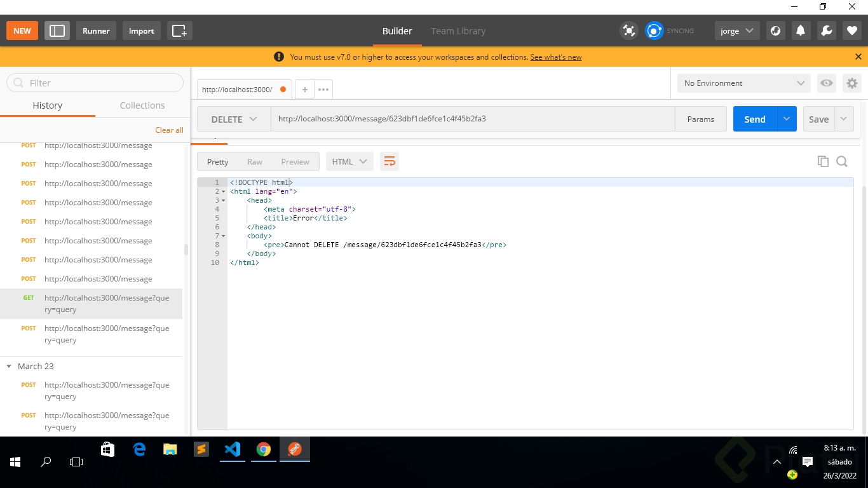
Task: Fold the html tag at line 2
Action: (x=223, y=191)
